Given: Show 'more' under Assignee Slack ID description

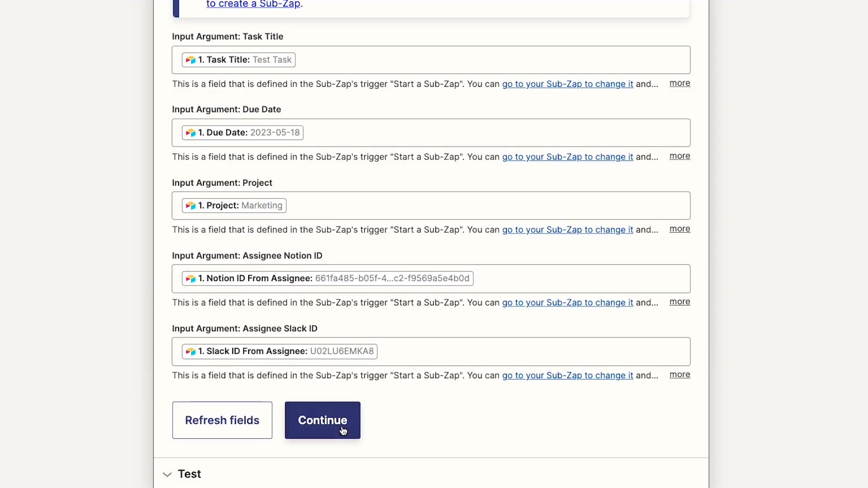Looking at the screenshot, I should [679, 375].
